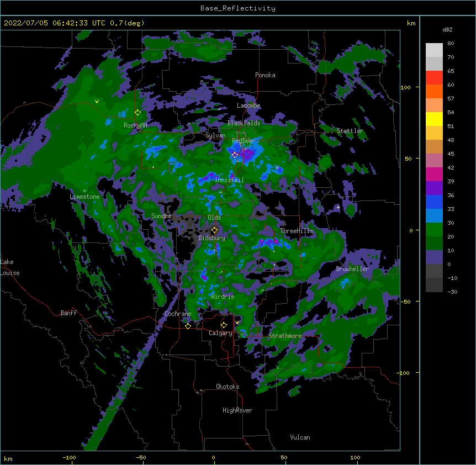Click the yellow diamond marker above Calgary

click(224, 325)
